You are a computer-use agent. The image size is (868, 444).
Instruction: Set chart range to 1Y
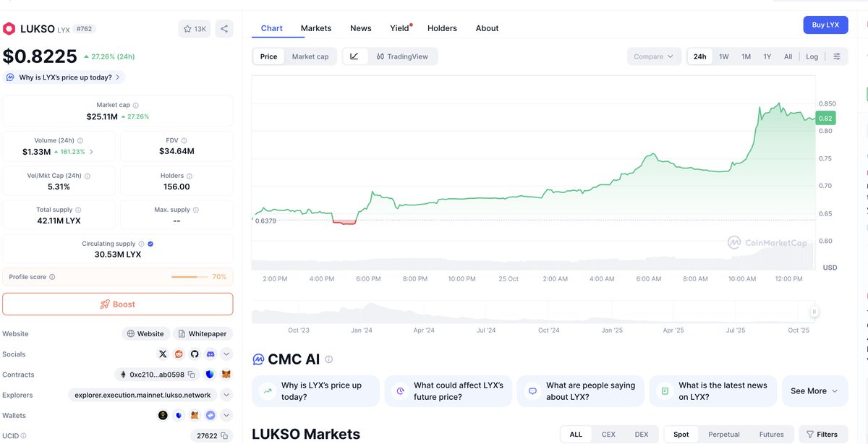767,56
